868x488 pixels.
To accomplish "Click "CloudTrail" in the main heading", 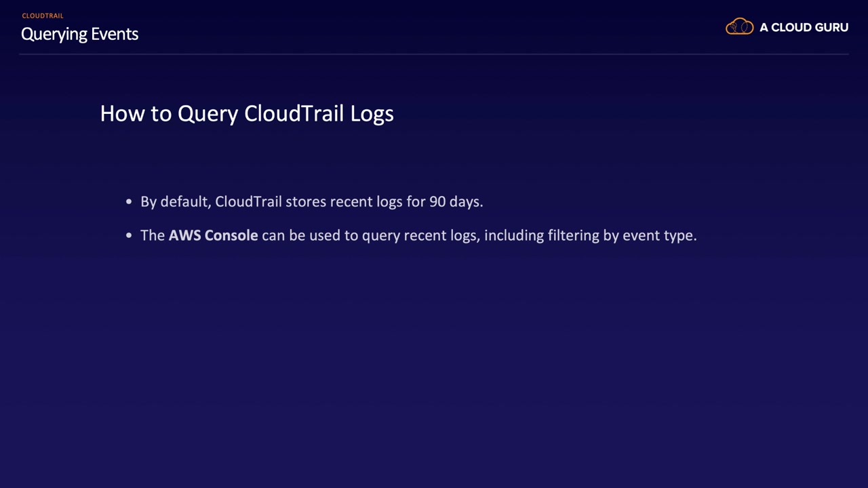I will (294, 113).
